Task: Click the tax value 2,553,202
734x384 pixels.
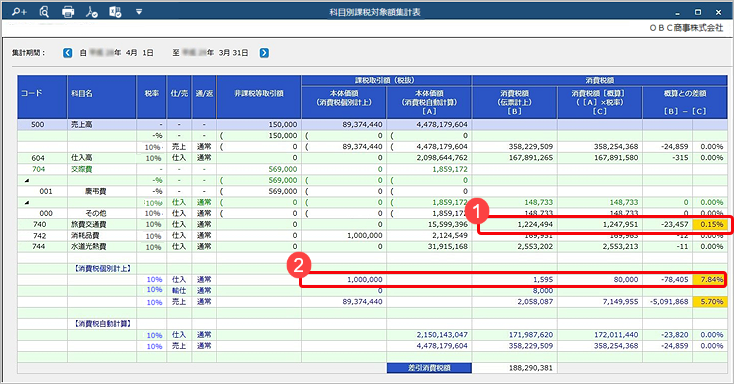Action: click(x=535, y=246)
